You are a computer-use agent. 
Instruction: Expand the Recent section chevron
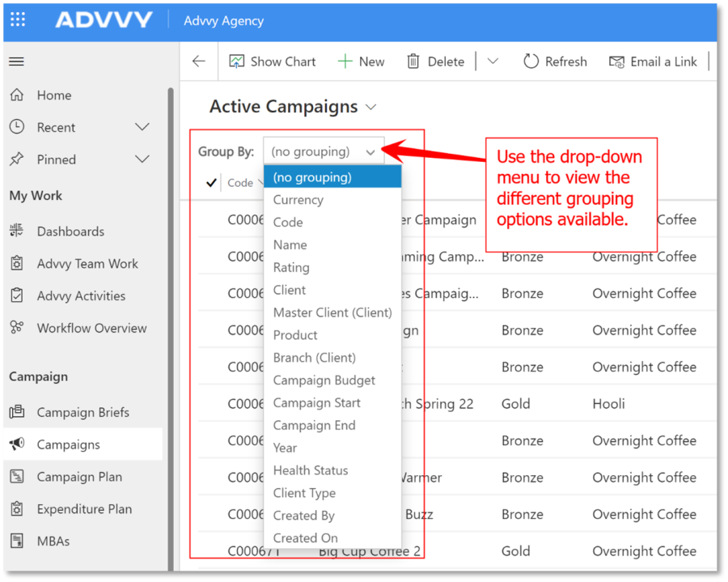point(142,127)
